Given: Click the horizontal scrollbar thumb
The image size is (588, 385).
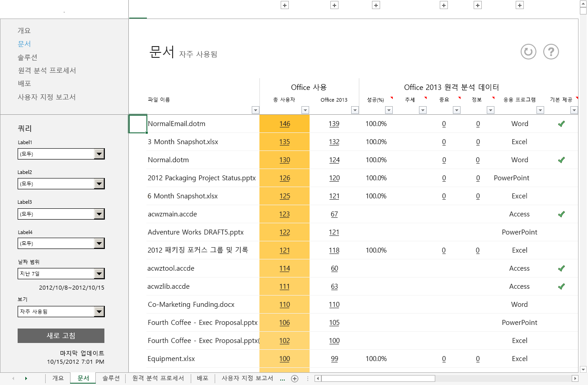Looking at the screenshot, I should pyautogui.click(x=378, y=379).
